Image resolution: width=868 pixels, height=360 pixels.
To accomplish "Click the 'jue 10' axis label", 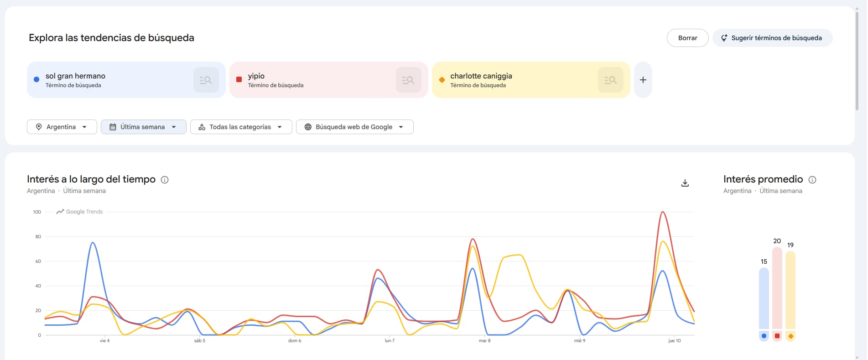I will tap(675, 341).
